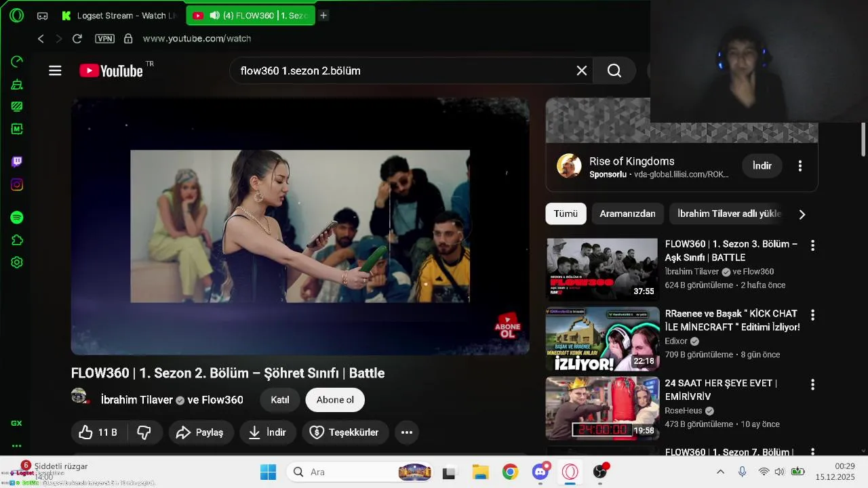Select the Tümü filter chip

pos(566,213)
